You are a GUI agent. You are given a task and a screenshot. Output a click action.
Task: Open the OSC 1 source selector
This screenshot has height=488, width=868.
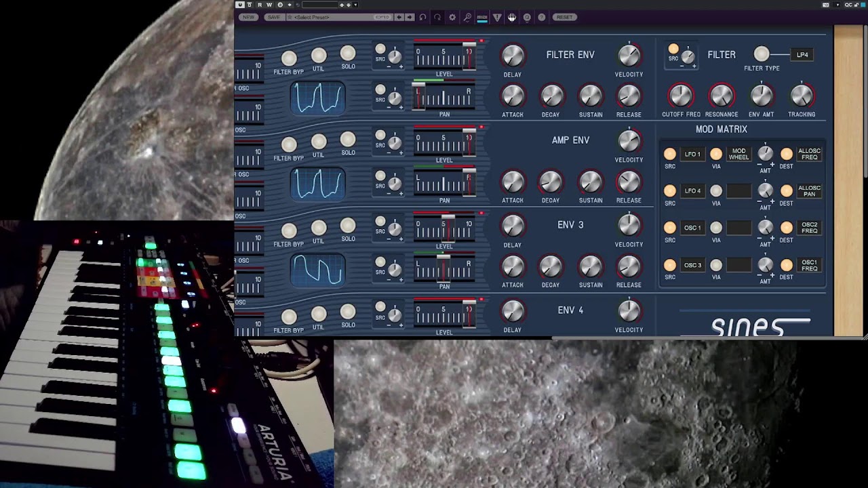(x=692, y=228)
